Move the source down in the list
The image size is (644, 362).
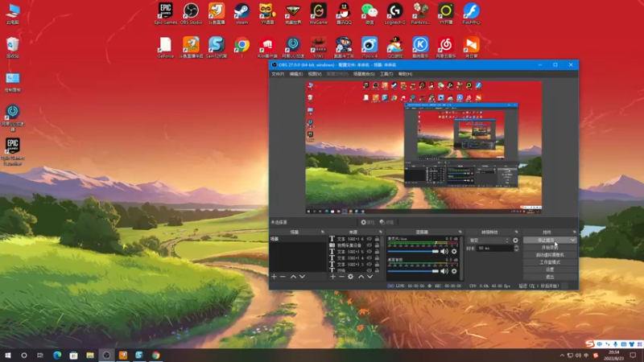point(369,277)
